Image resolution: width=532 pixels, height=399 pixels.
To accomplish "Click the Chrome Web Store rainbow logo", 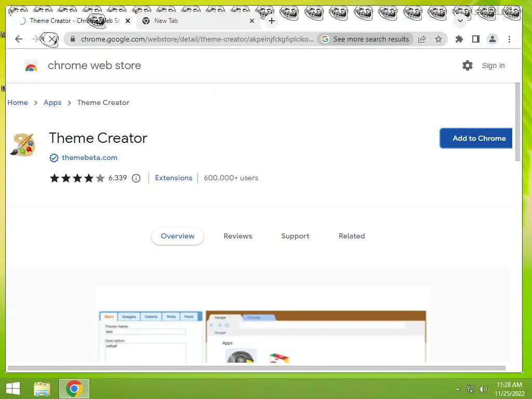I will coord(31,65).
